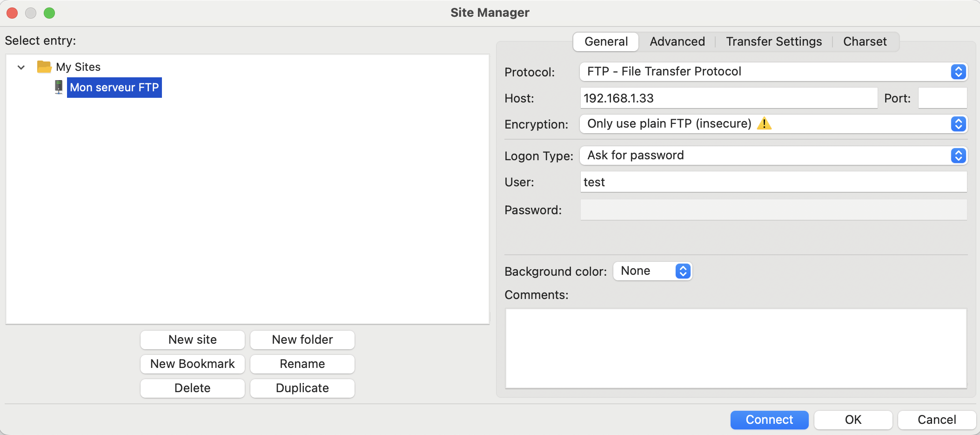Collapse the My Sites tree chevron
This screenshot has width=980, height=435.
click(21, 67)
